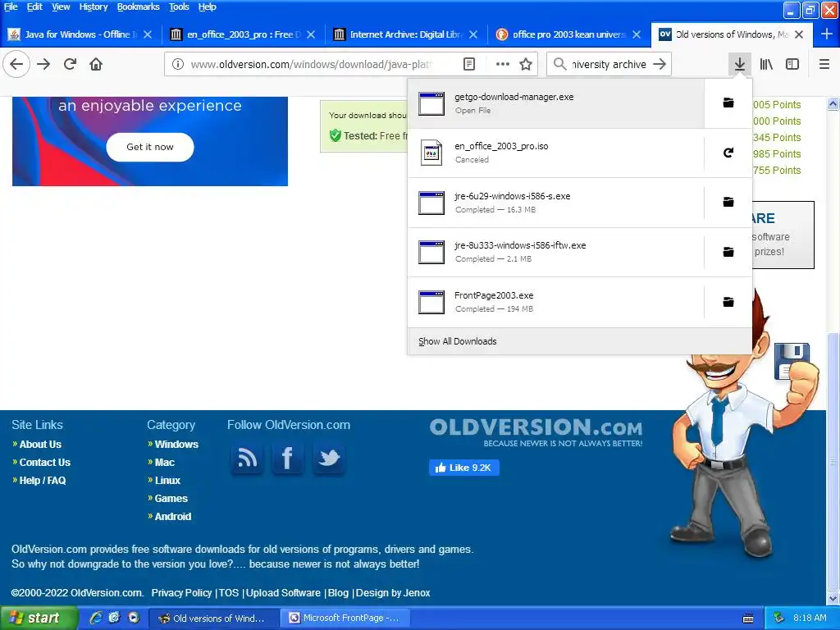Image resolution: width=840 pixels, height=630 pixels.
Task: Open folder for getgo-download-manager.exe
Action: pyautogui.click(x=728, y=103)
